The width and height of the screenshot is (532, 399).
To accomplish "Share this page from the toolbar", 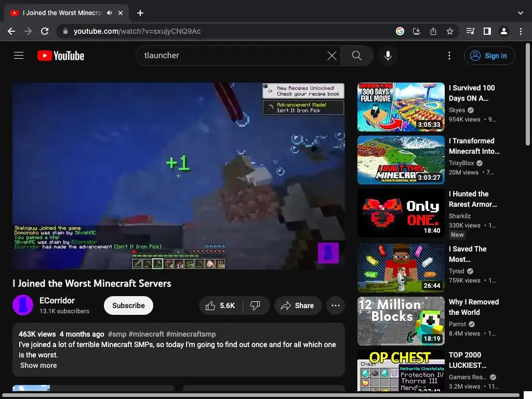I will 433,31.
